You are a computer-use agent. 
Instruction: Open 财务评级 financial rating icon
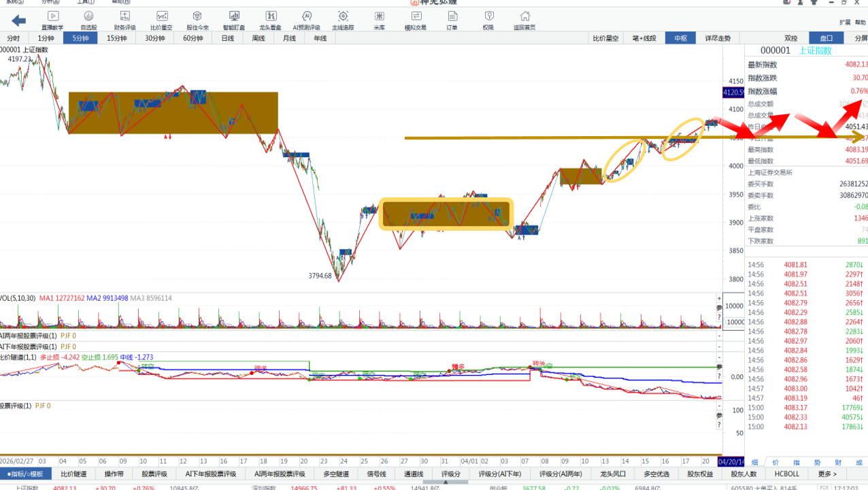click(124, 20)
